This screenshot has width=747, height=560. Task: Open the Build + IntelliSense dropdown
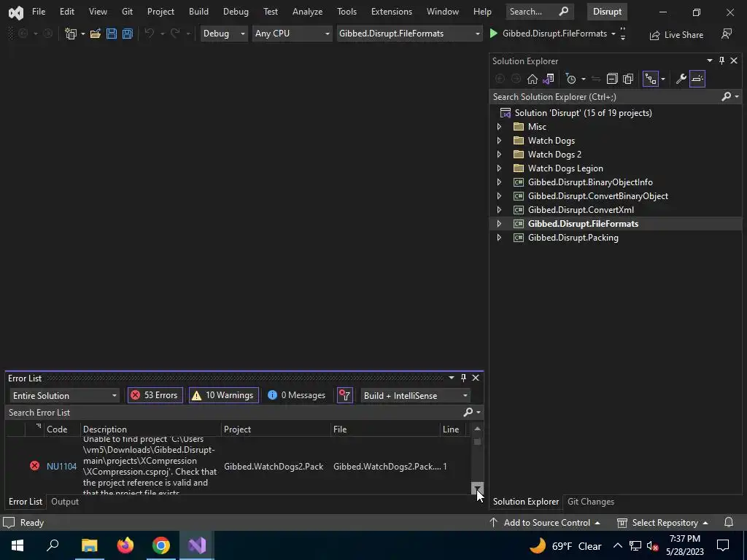pos(415,396)
